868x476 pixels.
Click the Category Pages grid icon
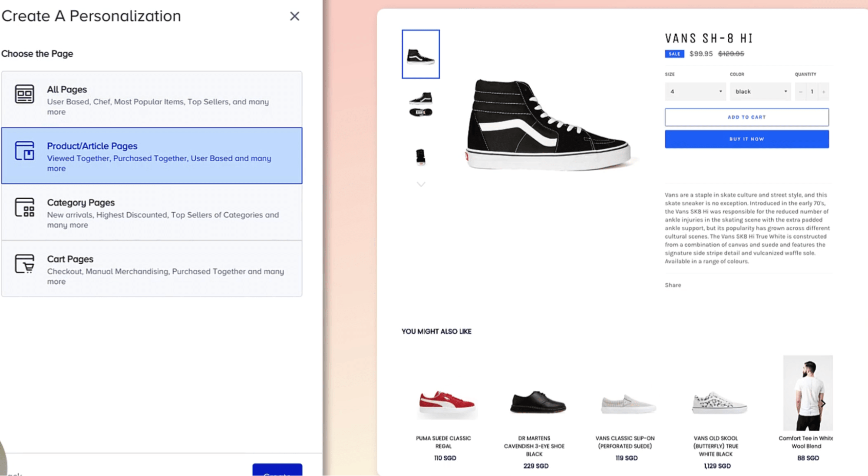[x=24, y=207]
